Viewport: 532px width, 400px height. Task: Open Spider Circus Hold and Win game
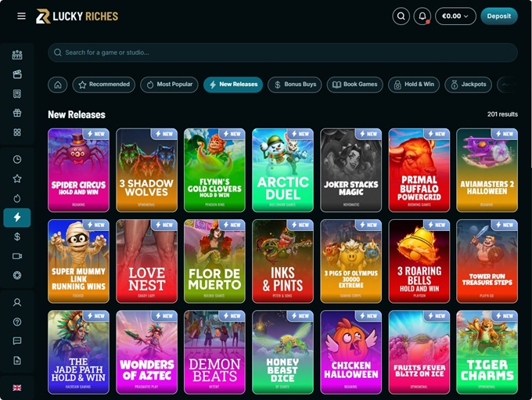pos(78,170)
